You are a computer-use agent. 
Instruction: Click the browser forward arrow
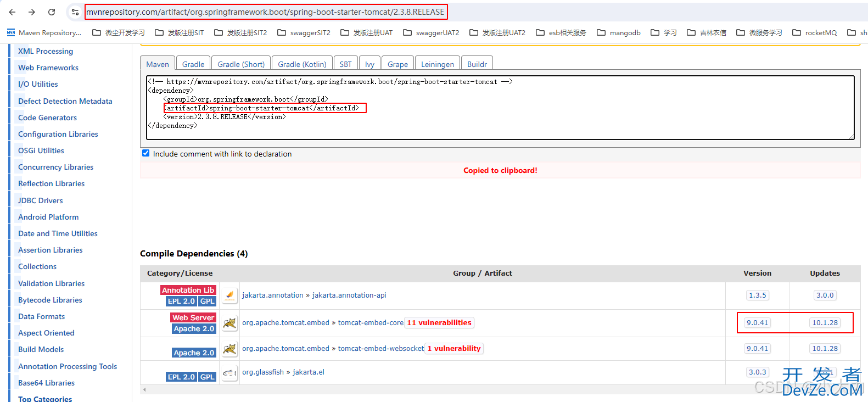point(32,12)
